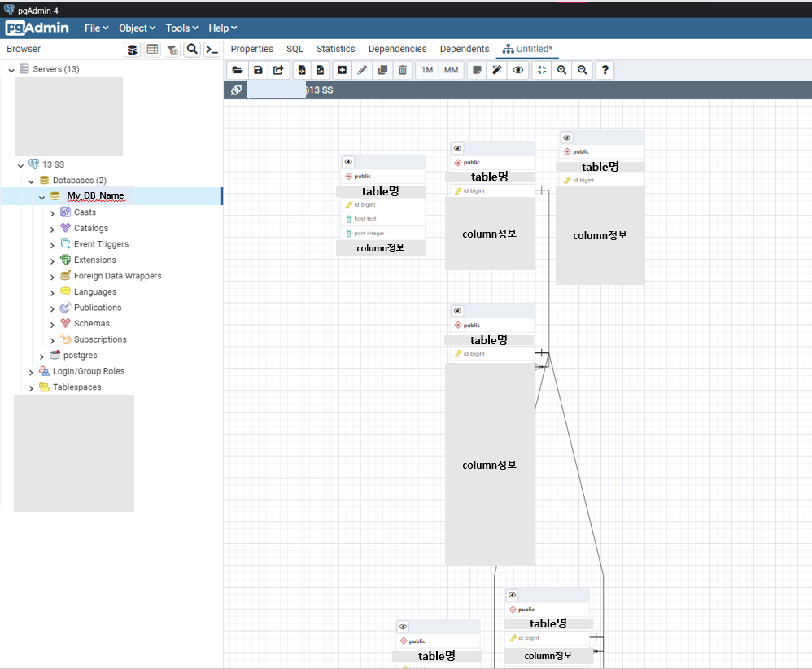Expand the Schemas tree node
Viewport: 812px width, 669px height.
pyautogui.click(x=52, y=323)
